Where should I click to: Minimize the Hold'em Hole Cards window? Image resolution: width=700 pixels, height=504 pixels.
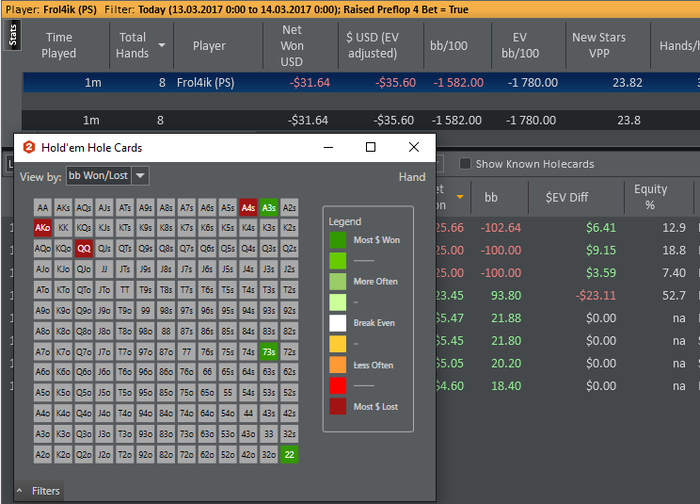329,147
